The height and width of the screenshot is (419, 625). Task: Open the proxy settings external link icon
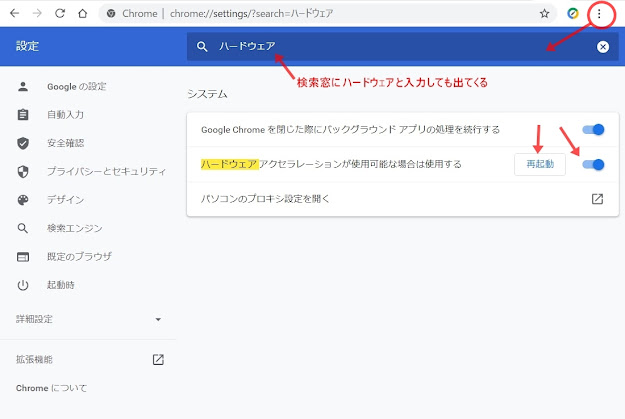click(597, 199)
